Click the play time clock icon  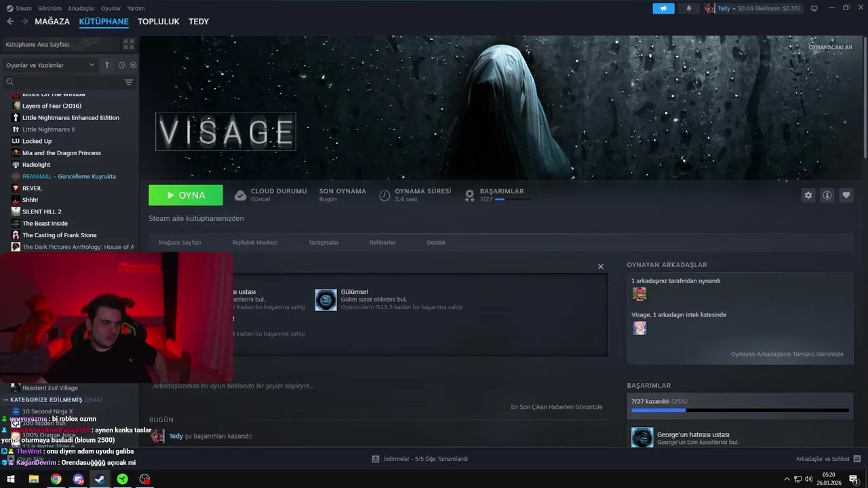tap(384, 195)
